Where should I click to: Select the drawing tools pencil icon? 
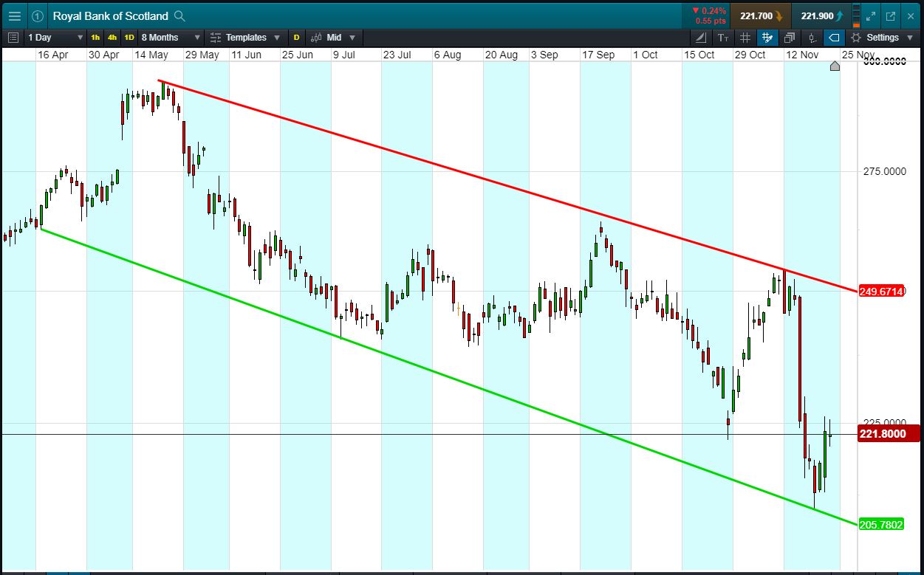tap(701, 37)
